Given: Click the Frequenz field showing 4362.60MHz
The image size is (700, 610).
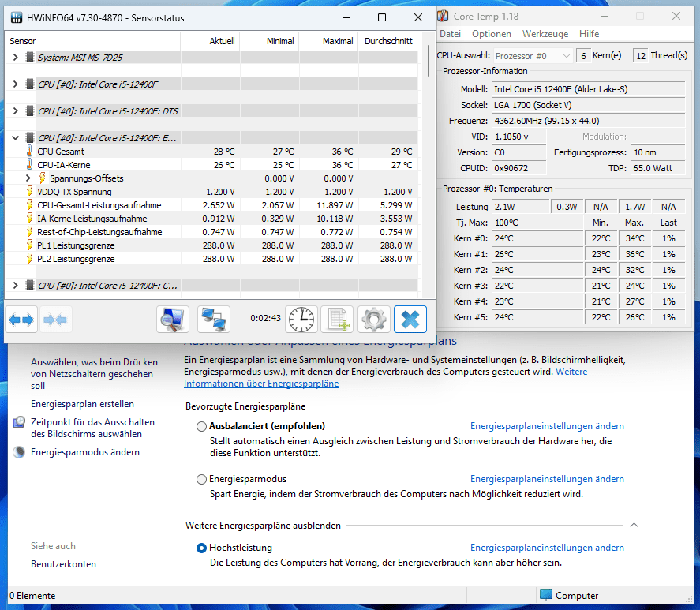Looking at the screenshot, I should (x=589, y=121).
